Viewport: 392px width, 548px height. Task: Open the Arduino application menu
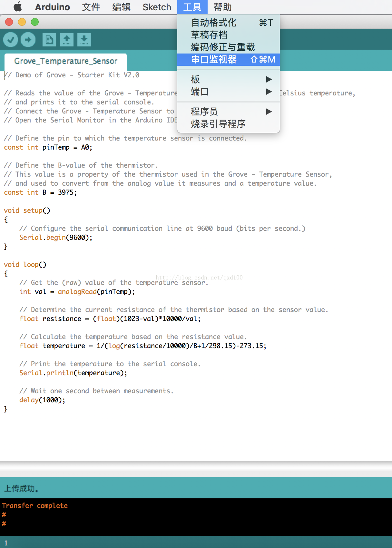click(52, 7)
